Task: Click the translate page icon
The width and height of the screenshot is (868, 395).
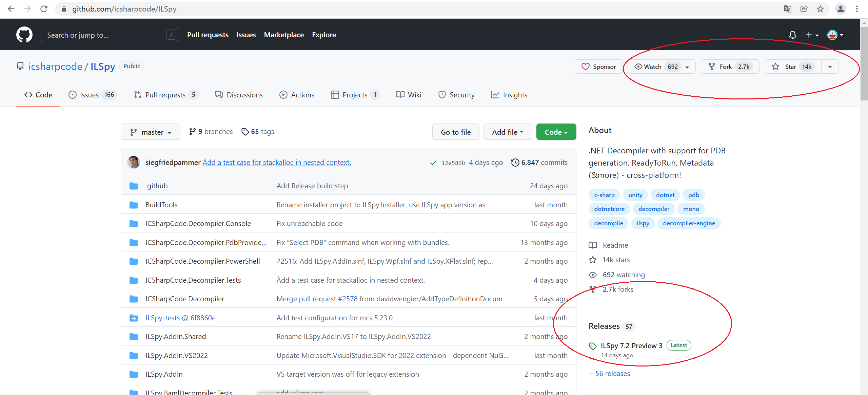Action: click(x=788, y=9)
